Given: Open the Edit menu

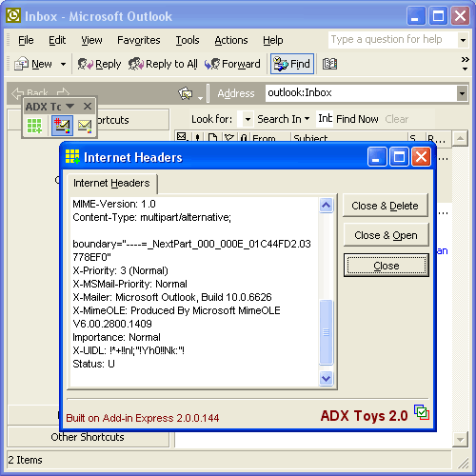Looking at the screenshot, I should (57, 40).
